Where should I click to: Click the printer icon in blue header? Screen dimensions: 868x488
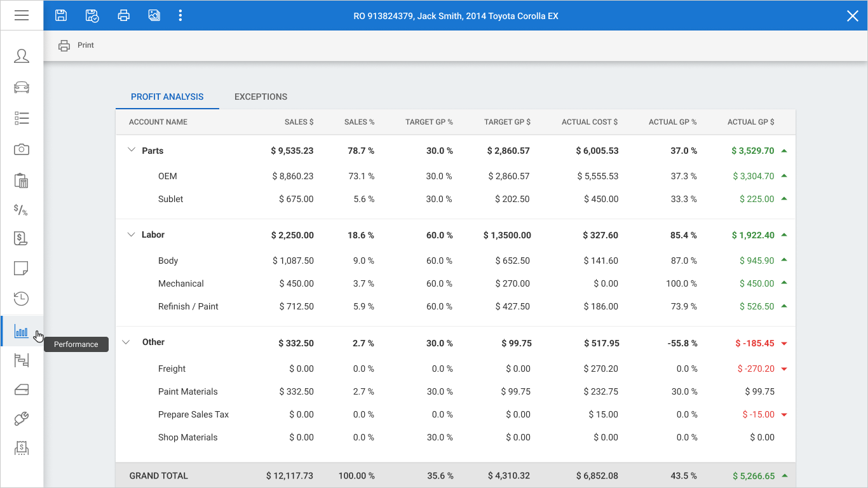(124, 15)
